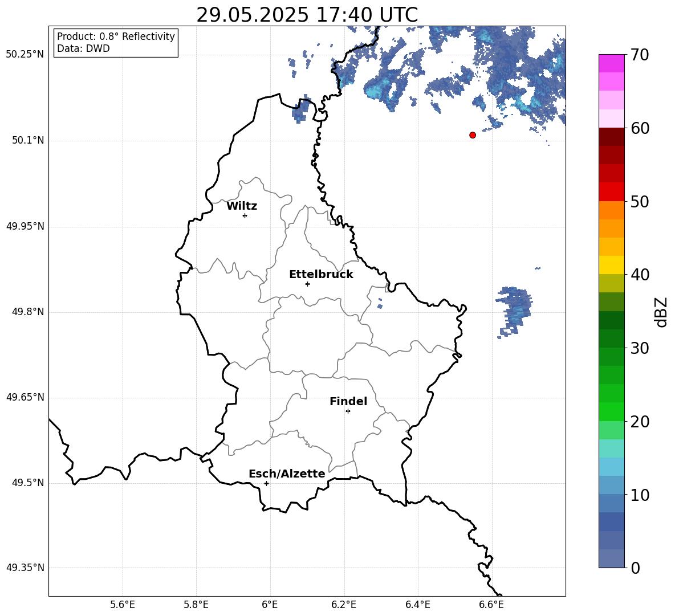Click the Wiltz station cross marker
Screen dimensions: 675x616
click(x=245, y=215)
